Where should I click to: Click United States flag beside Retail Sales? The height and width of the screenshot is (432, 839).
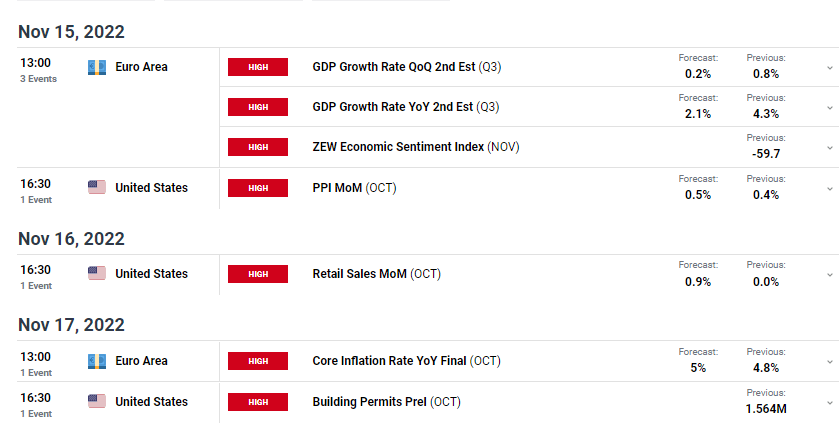(97, 274)
